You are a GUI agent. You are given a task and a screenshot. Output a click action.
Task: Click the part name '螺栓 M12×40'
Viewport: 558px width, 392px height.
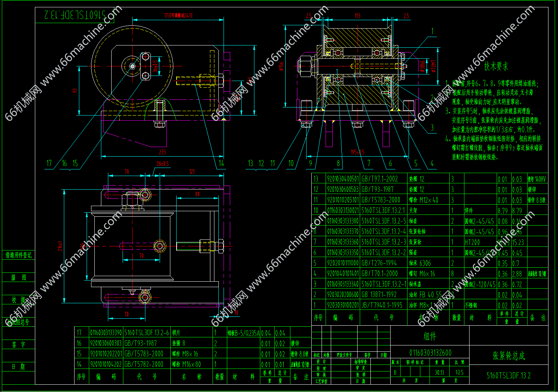click(424, 200)
